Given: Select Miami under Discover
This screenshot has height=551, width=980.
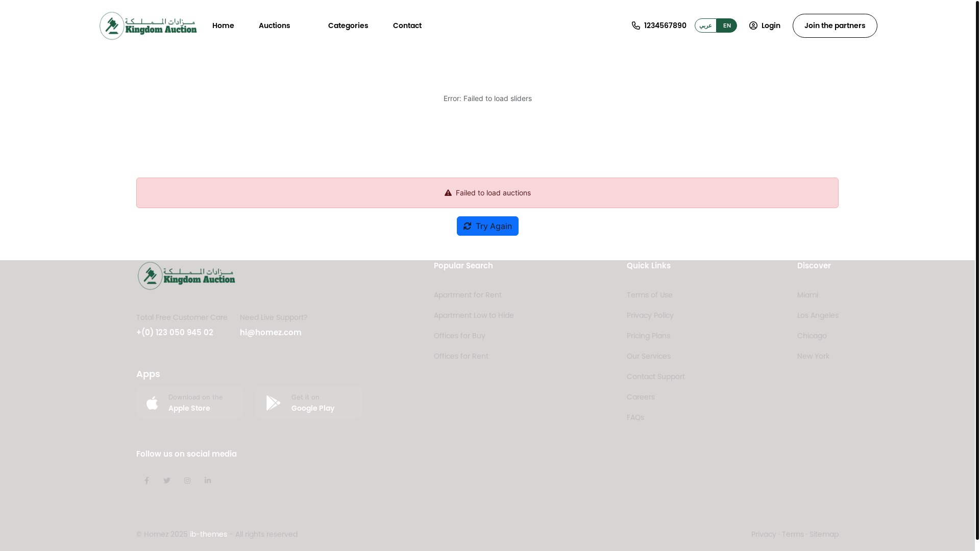Looking at the screenshot, I should [x=807, y=295].
